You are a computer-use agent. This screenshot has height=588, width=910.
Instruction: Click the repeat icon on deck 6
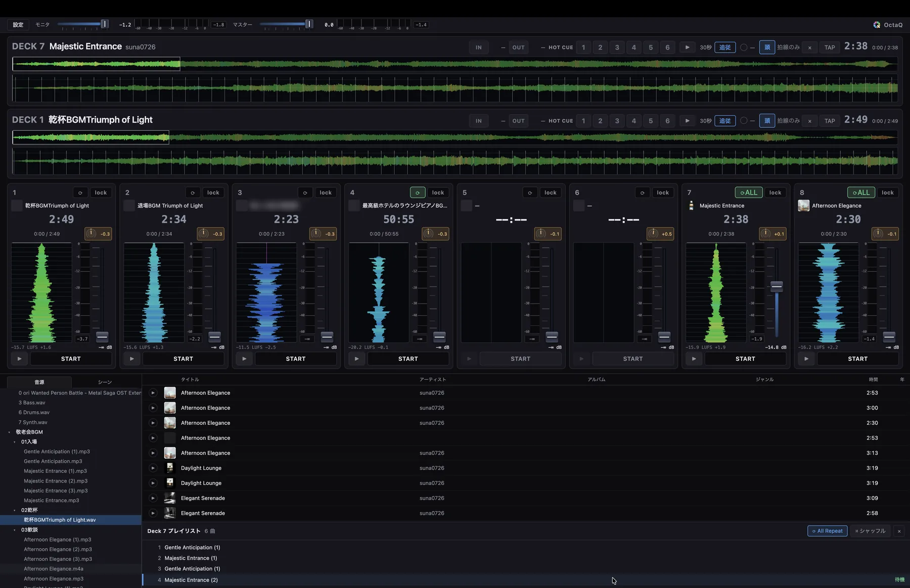[642, 192]
